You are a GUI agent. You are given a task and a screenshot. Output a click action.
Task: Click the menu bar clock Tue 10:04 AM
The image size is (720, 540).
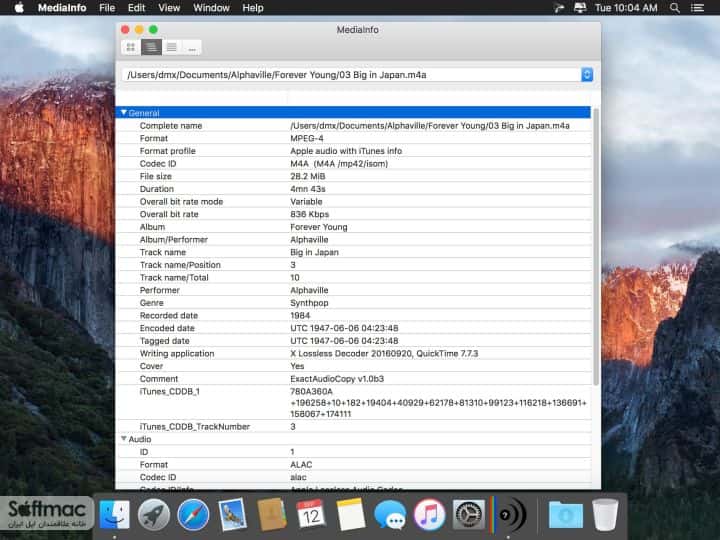(626, 8)
